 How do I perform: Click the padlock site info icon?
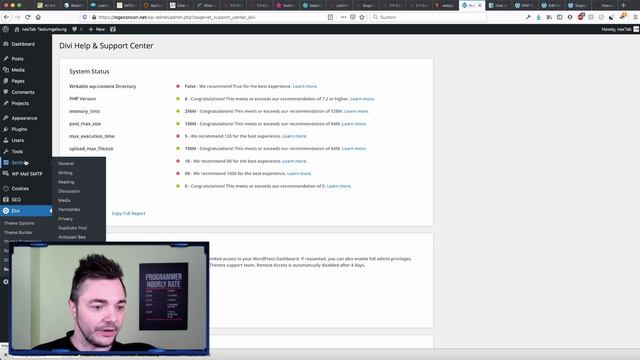[94, 17]
